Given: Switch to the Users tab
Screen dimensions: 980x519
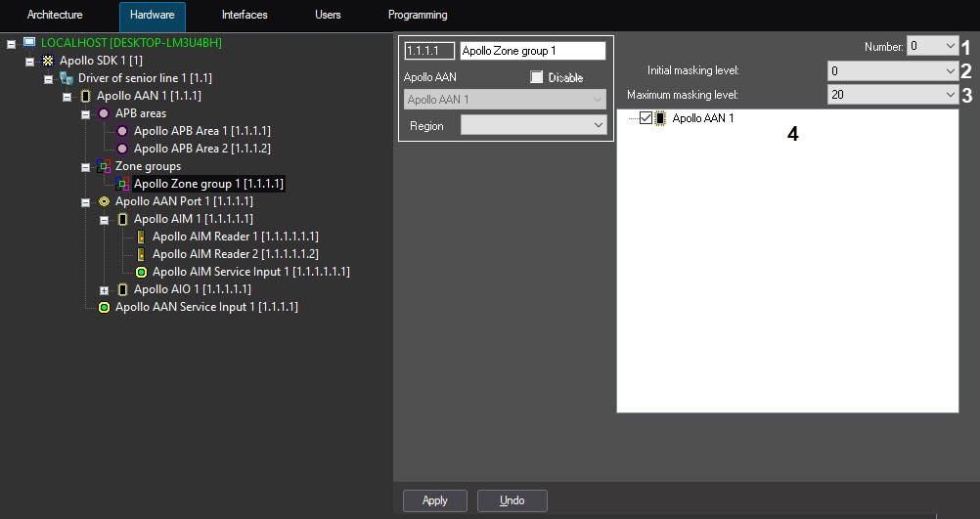Looking at the screenshot, I should [328, 15].
